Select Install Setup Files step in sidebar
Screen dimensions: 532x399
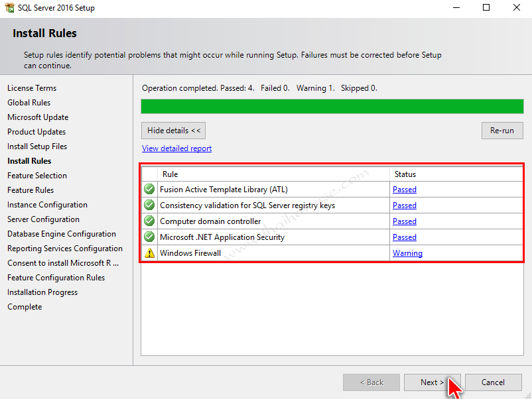tap(37, 146)
